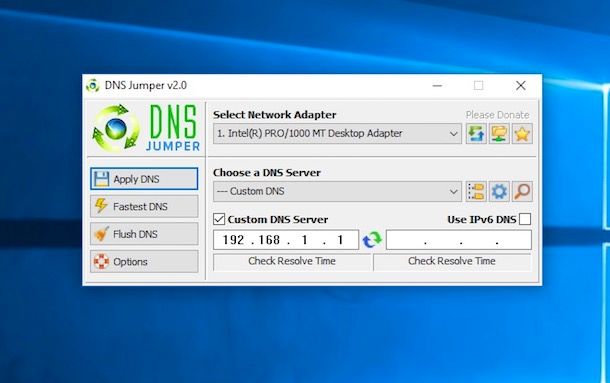Viewport: 610px width, 383px height.
Task: Click the swap DNS arrows icon
Action: 372,240
